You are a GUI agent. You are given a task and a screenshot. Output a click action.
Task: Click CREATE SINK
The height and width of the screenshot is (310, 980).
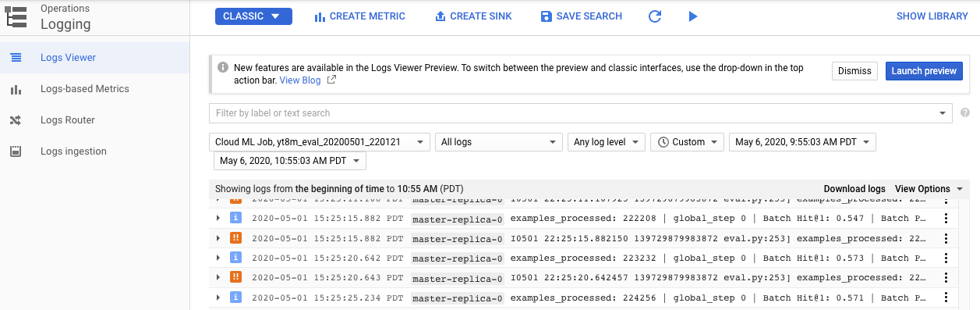tap(473, 16)
